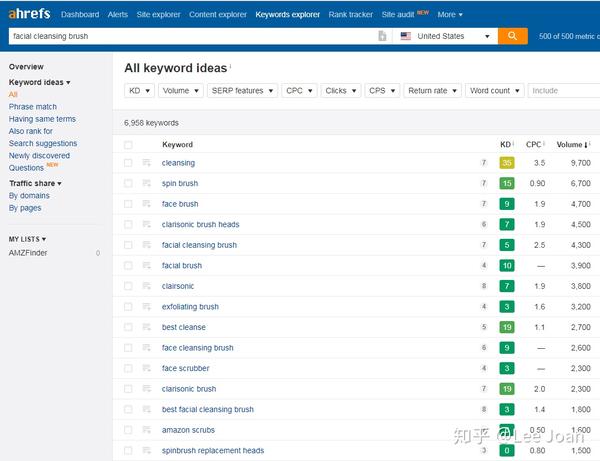Open the CPS filter dropdown

point(382,91)
